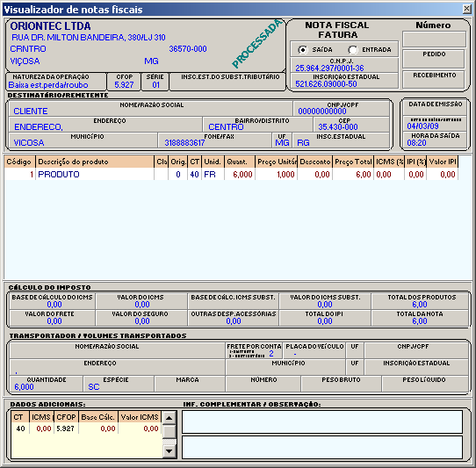
Task: Click the CEP value 35.430-000
Action: [x=338, y=126]
